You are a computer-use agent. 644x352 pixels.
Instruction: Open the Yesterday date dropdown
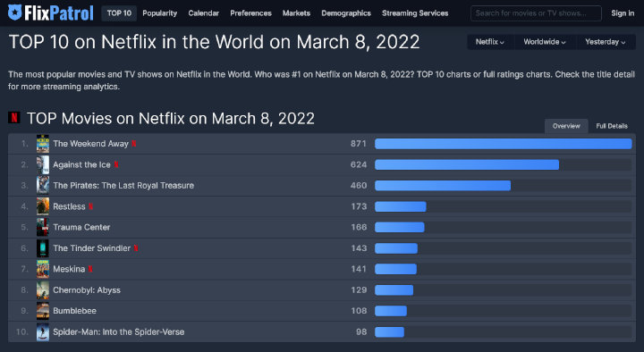[x=606, y=42]
